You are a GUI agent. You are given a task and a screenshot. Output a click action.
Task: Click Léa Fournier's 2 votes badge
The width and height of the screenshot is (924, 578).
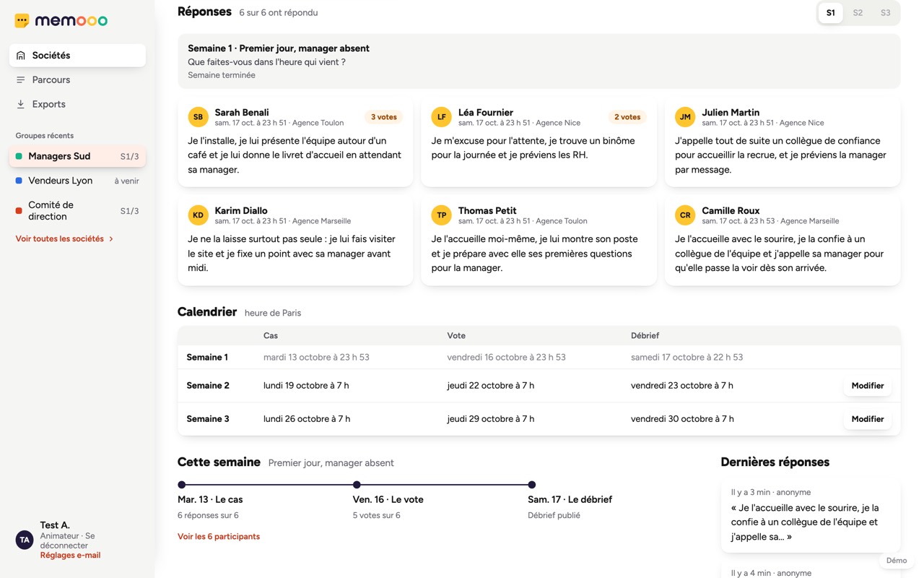tap(627, 117)
